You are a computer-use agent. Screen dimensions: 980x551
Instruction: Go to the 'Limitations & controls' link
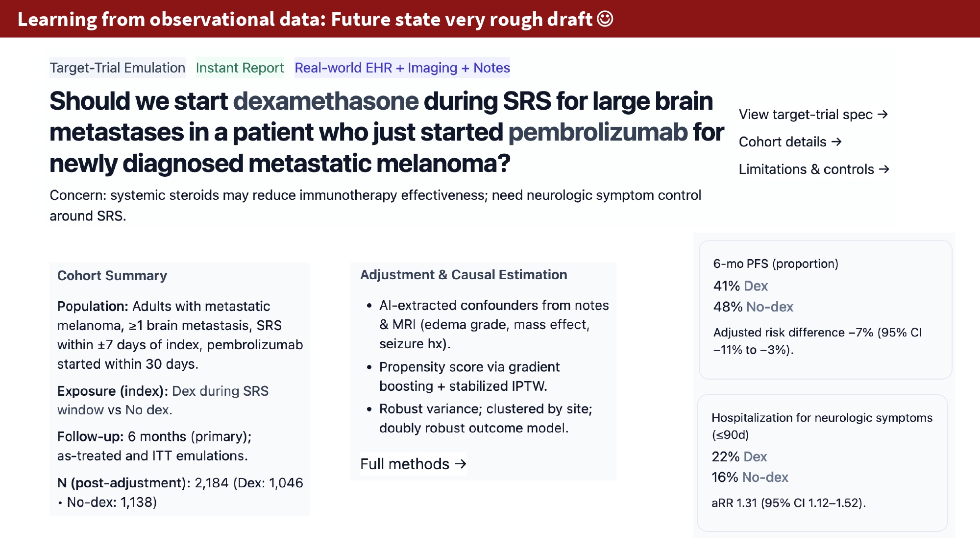pyautogui.click(x=806, y=169)
